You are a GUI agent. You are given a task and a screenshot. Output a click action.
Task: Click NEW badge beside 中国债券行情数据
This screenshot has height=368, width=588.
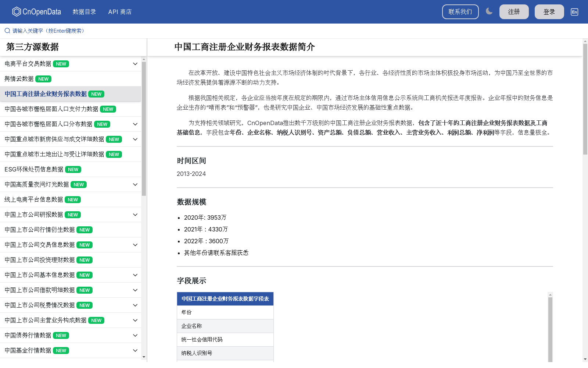coord(61,335)
